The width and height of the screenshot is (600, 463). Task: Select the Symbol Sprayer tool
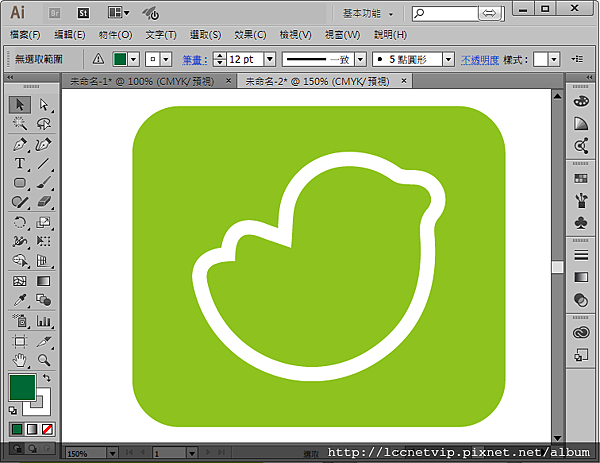click(x=20, y=321)
